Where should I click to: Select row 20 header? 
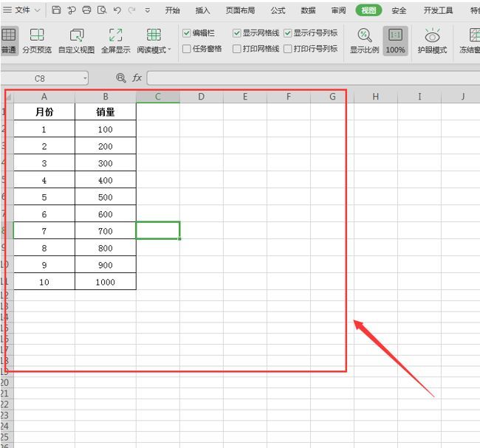coord(5,382)
